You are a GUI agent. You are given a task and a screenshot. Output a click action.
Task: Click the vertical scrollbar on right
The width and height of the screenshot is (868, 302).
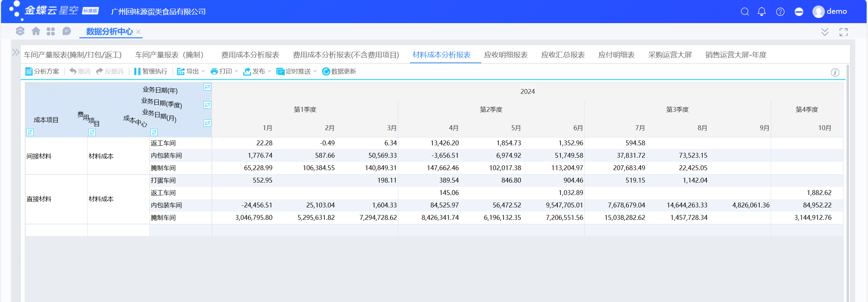click(848, 183)
